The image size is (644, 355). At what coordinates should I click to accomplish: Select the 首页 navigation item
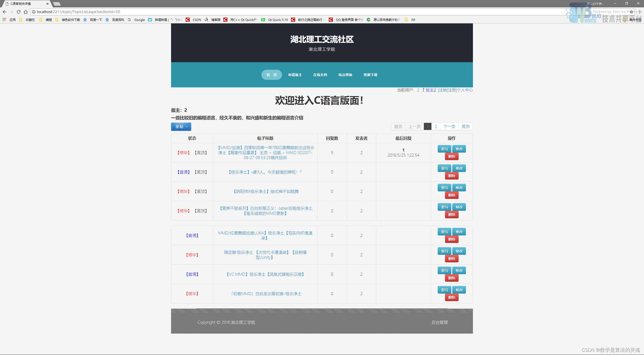pos(271,75)
